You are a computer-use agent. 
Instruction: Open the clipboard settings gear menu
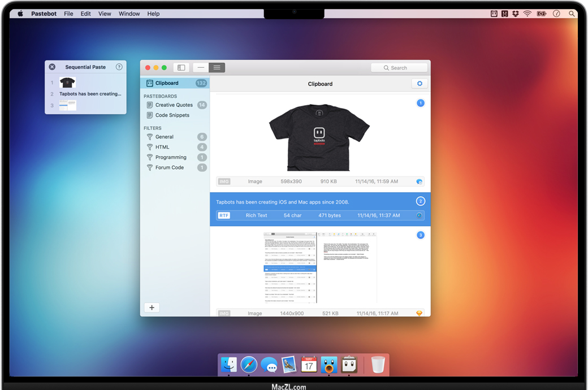419,84
